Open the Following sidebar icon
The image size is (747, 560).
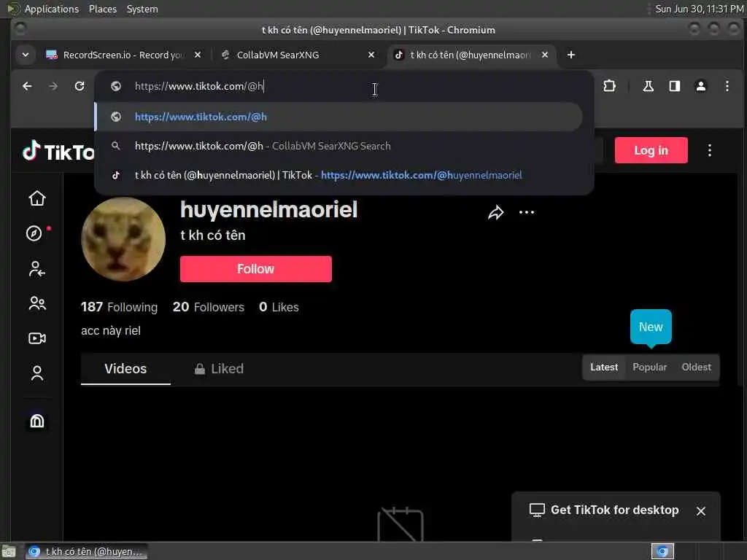36,268
